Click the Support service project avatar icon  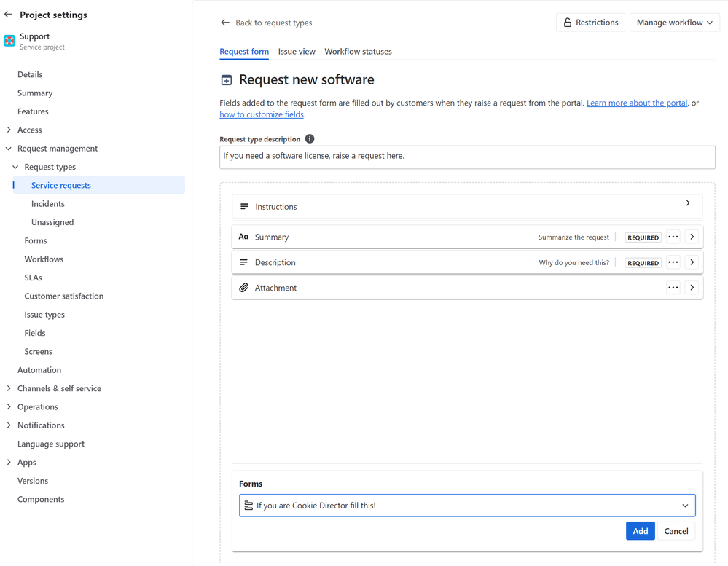[9, 40]
